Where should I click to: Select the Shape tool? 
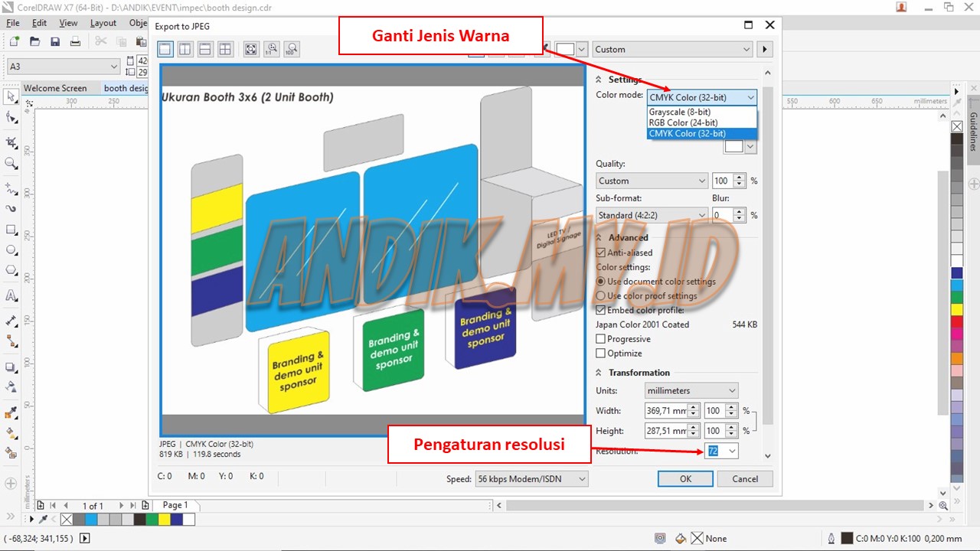click(11, 118)
